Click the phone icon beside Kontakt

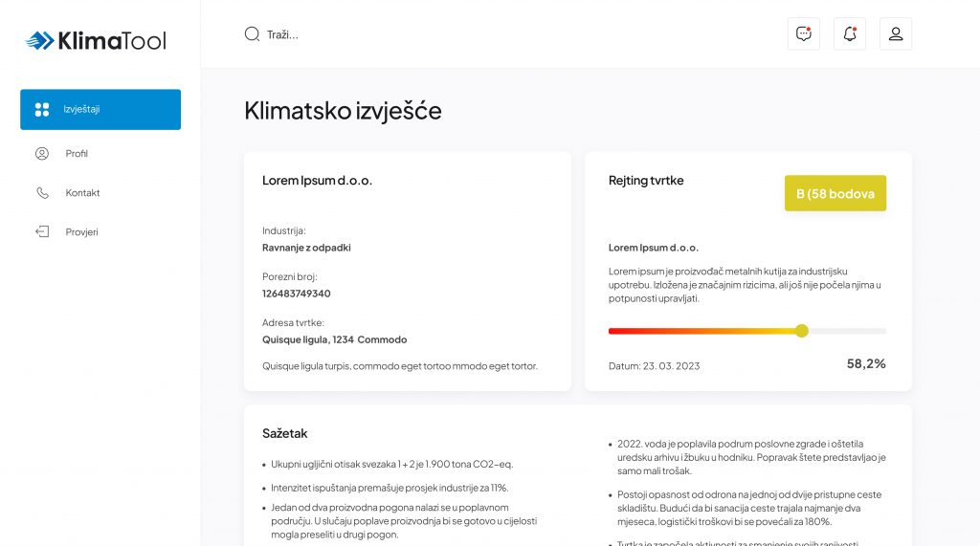[x=42, y=193]
